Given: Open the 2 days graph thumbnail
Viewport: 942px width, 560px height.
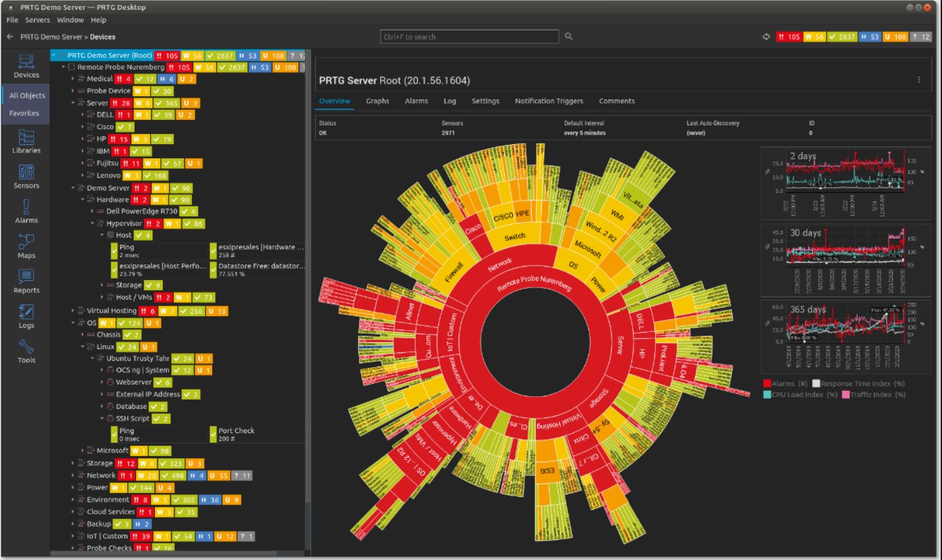Looking at the screenshot, I should 845,184.
